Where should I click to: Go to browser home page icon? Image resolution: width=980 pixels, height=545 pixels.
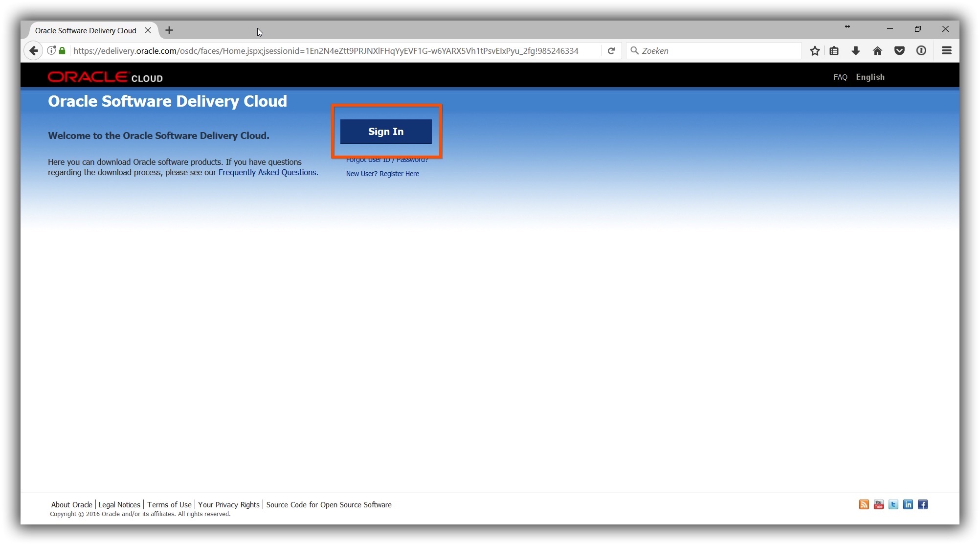click(877, 50)
